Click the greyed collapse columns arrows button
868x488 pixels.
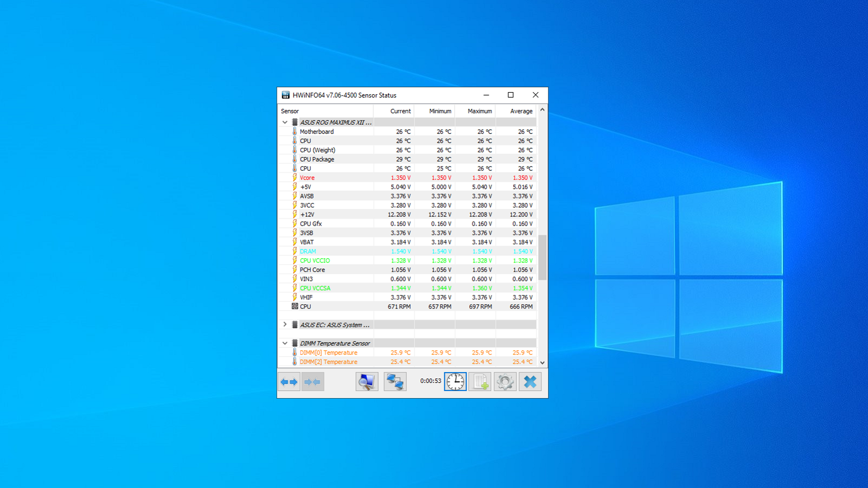coord(312,382)
